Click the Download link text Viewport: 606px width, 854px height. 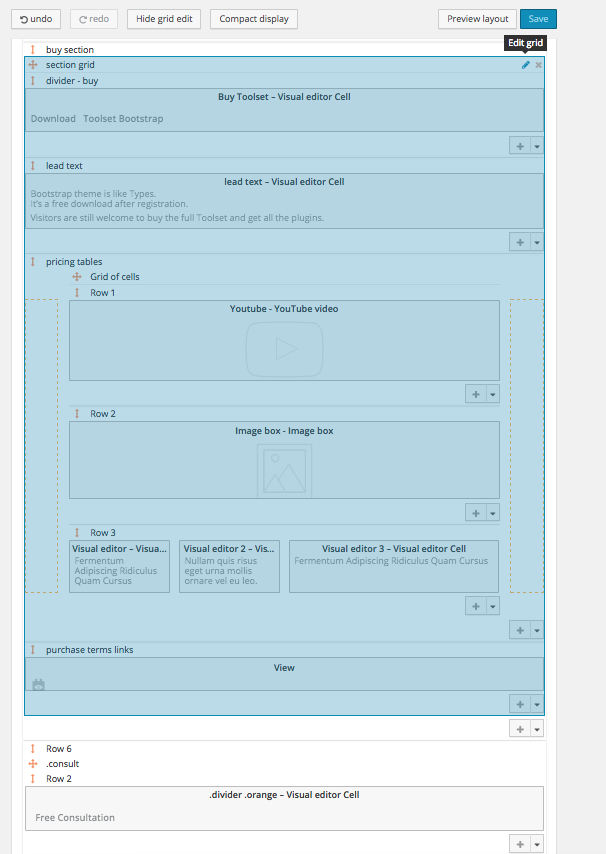click(53, 119)
